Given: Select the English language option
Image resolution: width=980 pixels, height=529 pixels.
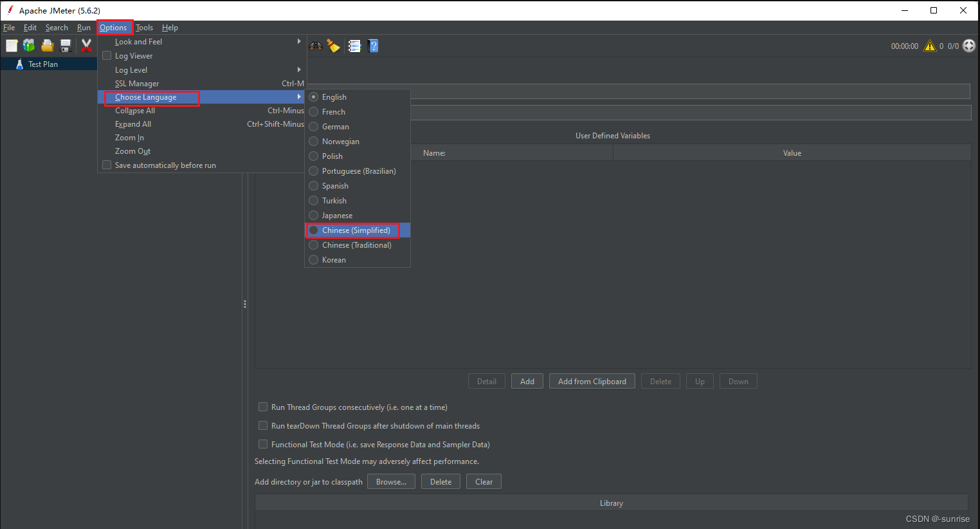Looking at the screenshot, I should [x=358, y=97].
